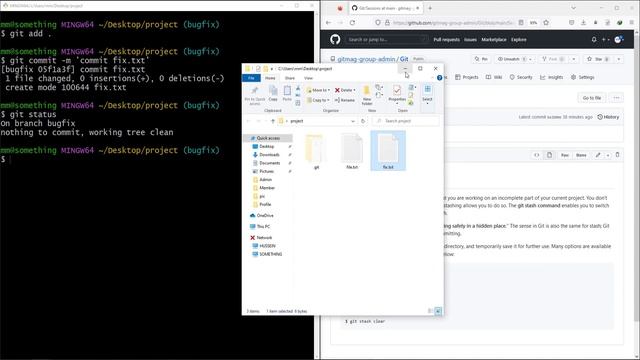Open the Security tab on GitHub
Image resolution: width=640 pixels, height=360 pixels.
point(521,77)
